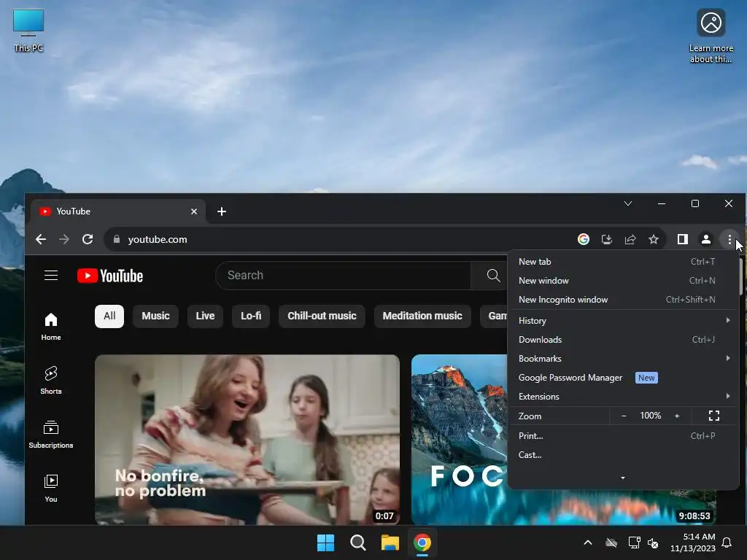Click the Chrome forward arrow
Screen dimensions: 747x560
(64, 239)
